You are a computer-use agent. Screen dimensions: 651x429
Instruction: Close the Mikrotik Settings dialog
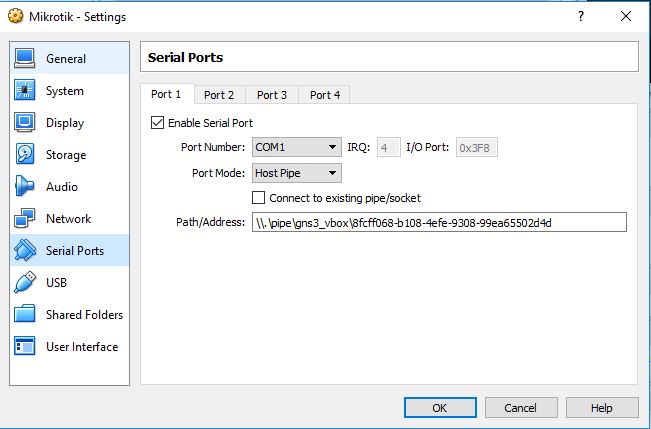tap(626, 17)
